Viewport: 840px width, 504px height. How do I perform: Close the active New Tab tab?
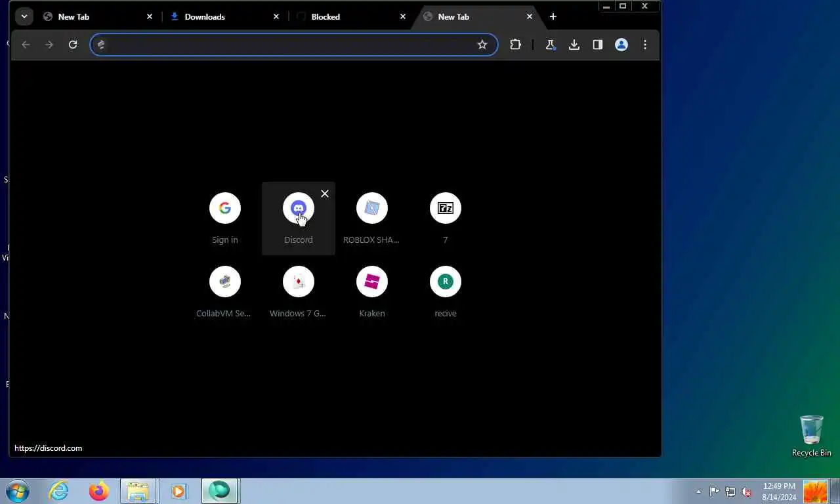click(x=530, y=16)
